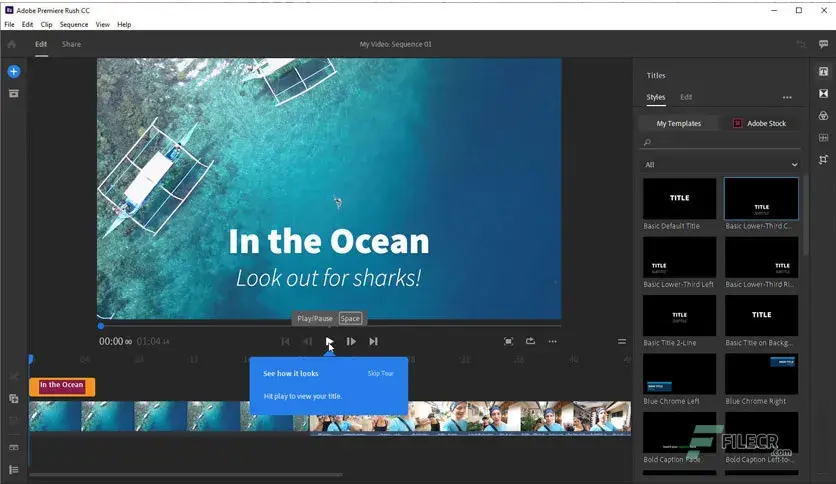Viewport: 836px width, 484px height.
Task: Click the 00:00 current timecode
Action: pyautogui.click(x=115, y=341)
